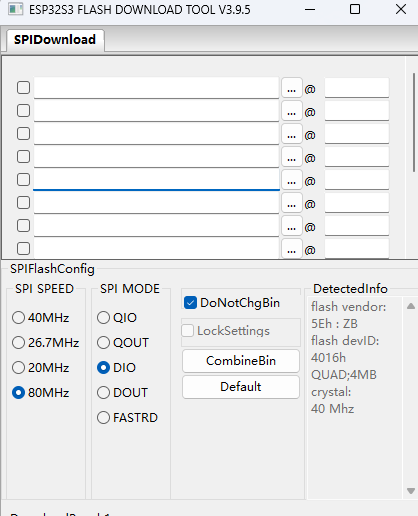
Task: Click the third row address offset field
Action: coord(357,134)
